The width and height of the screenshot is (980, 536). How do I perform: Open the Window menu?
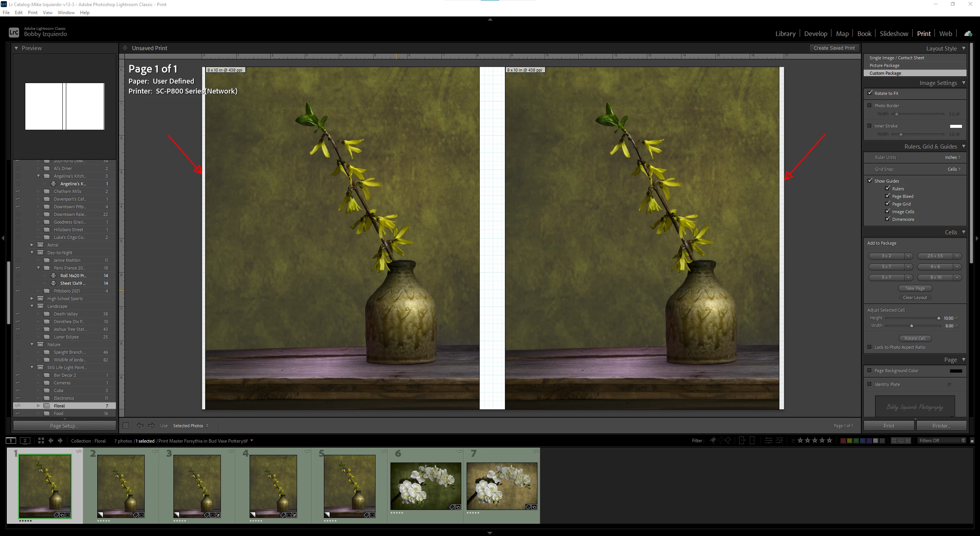click(x=66, y=13)
